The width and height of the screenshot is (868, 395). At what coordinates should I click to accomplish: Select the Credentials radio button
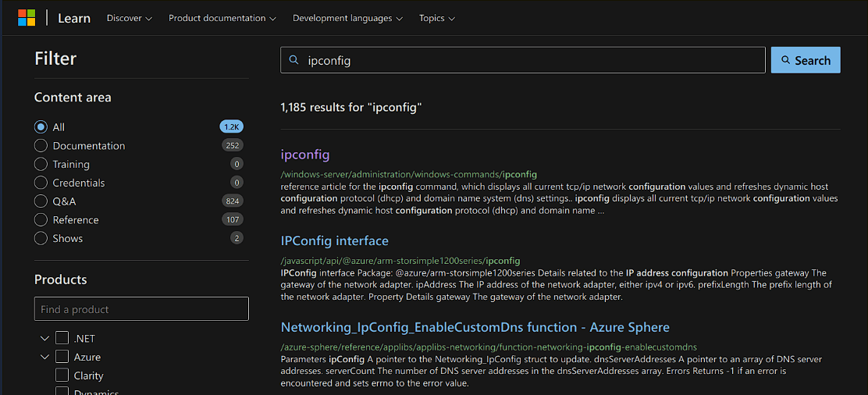tap(41, 182)
